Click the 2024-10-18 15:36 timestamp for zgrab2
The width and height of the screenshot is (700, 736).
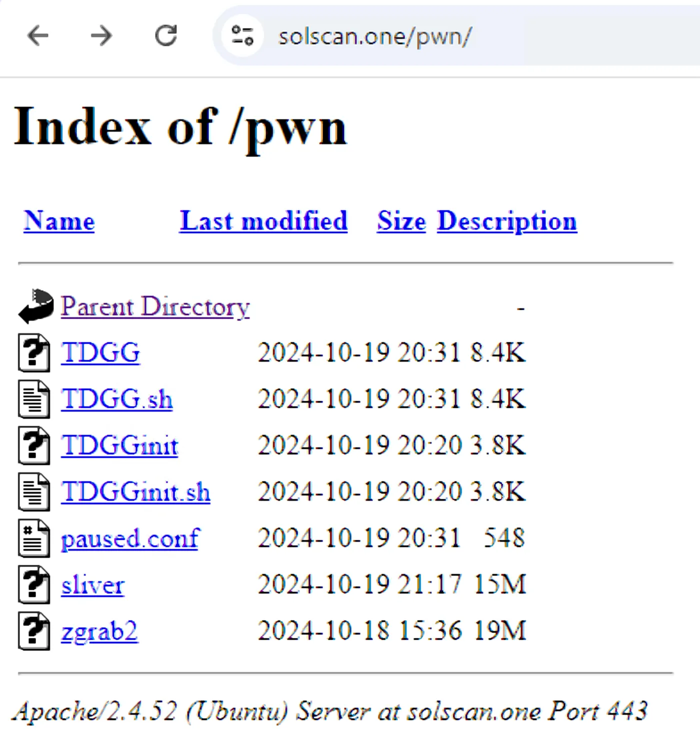tap(359, 630)
